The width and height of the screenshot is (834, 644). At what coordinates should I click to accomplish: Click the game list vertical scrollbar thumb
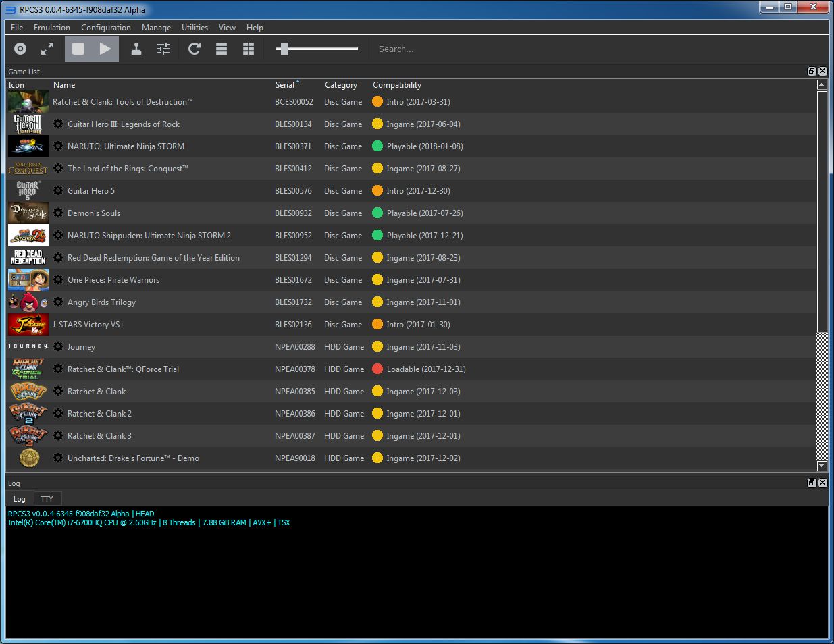point(822,211)
